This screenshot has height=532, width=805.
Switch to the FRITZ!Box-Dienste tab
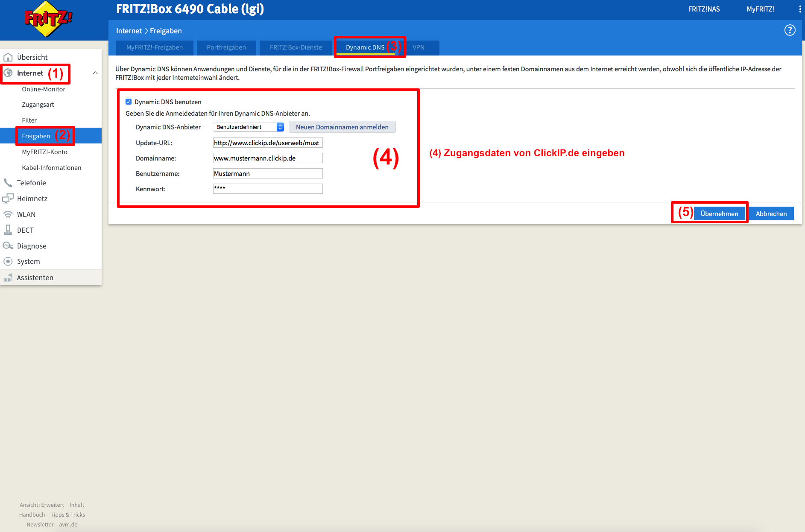click(296, 47)
